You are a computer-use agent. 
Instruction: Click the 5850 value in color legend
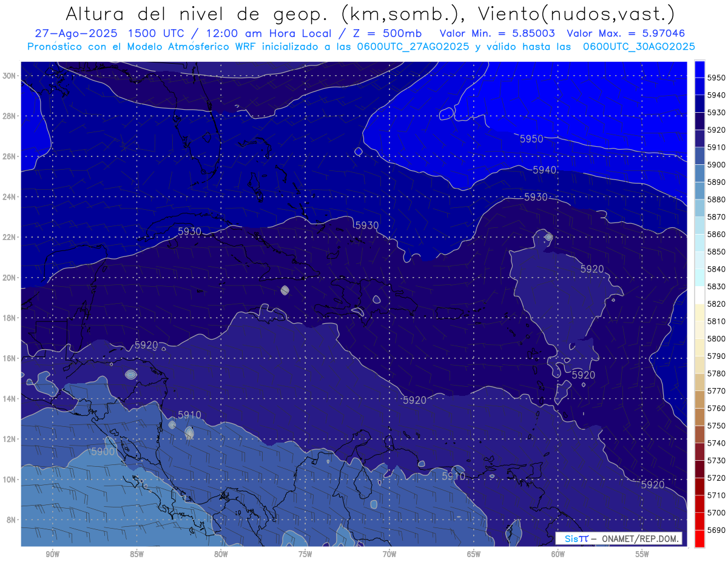[x=716, y=252]
